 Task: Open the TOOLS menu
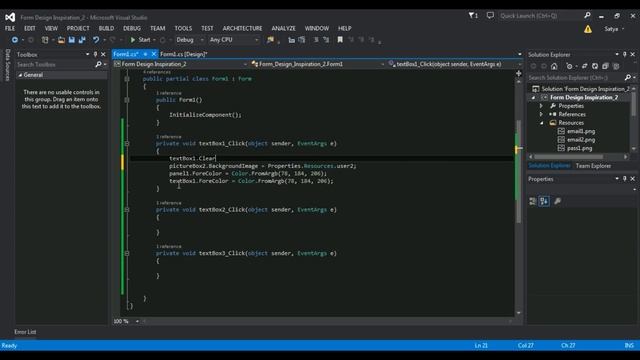pos(183,28)
